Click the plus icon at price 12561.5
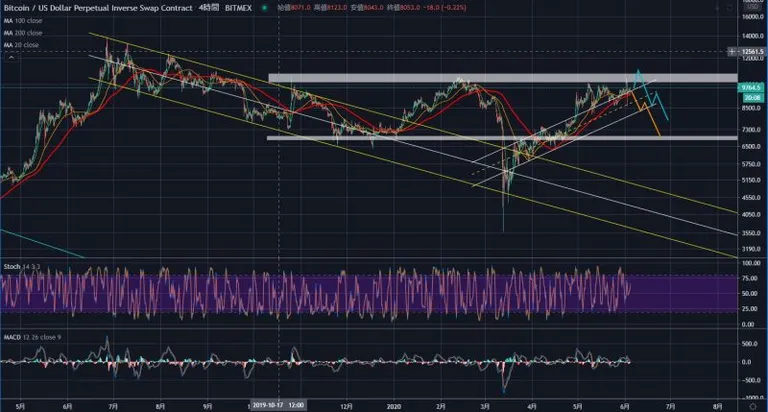 point(732,51)
